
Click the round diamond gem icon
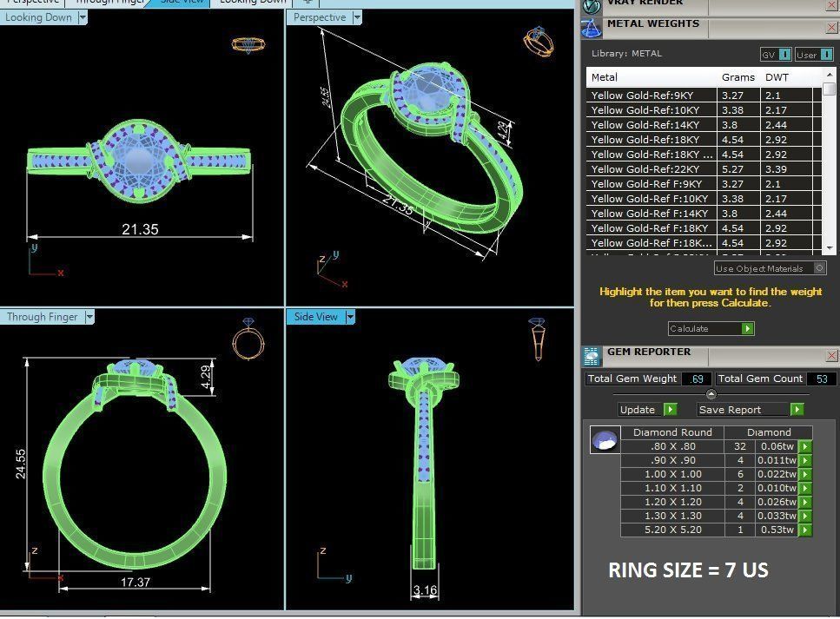click(x=605, y=440)
